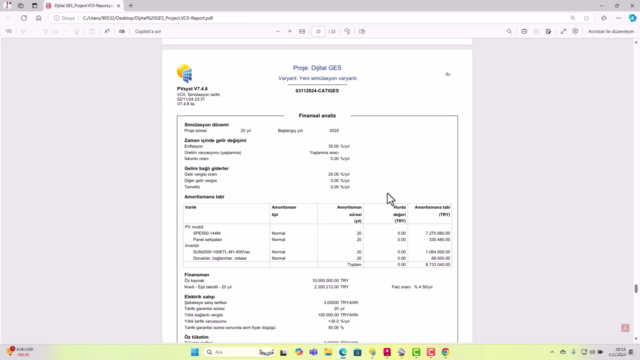Viewport: 640px width, 360px height.
Task: Open the Windows Start menu
Action: [195, 352]
